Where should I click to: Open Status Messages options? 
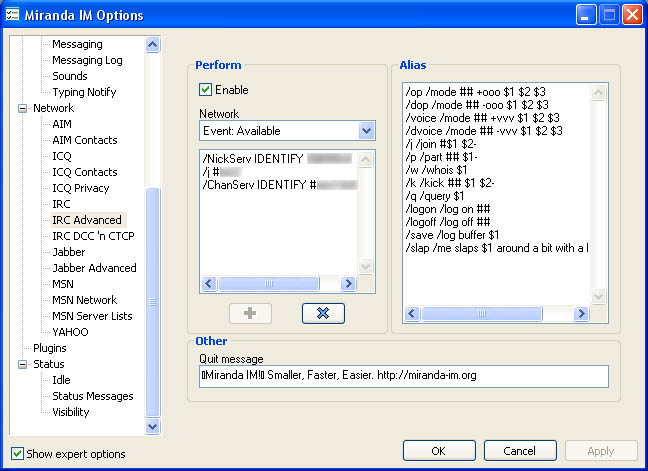click(93, 396)
